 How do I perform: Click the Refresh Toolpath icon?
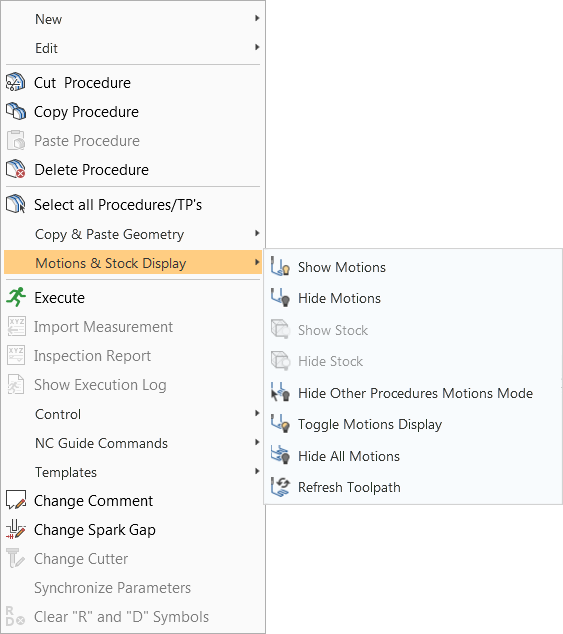click(280, 486)
